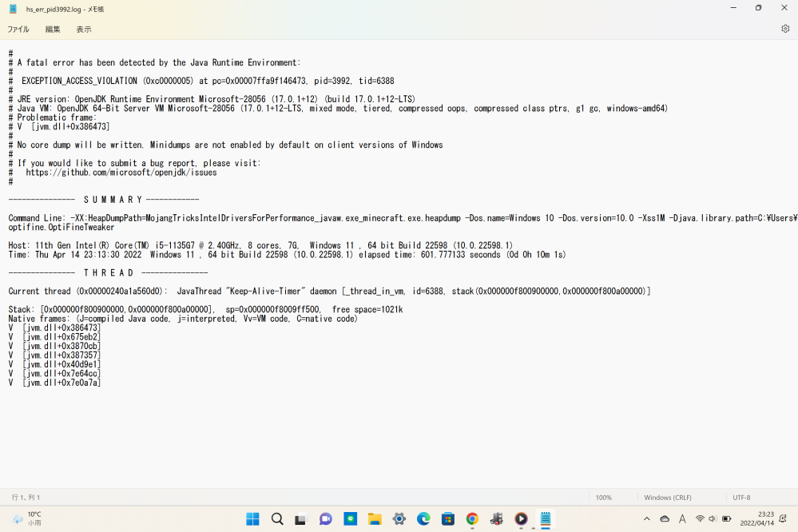Open the LINE app on taskbar
The image size is (798, 532).
[x=350, y=518]
